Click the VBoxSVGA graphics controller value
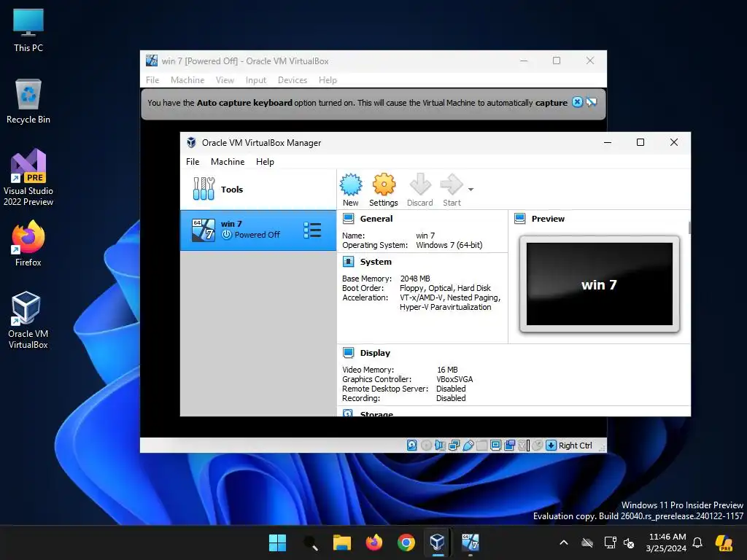 [455, 379]
